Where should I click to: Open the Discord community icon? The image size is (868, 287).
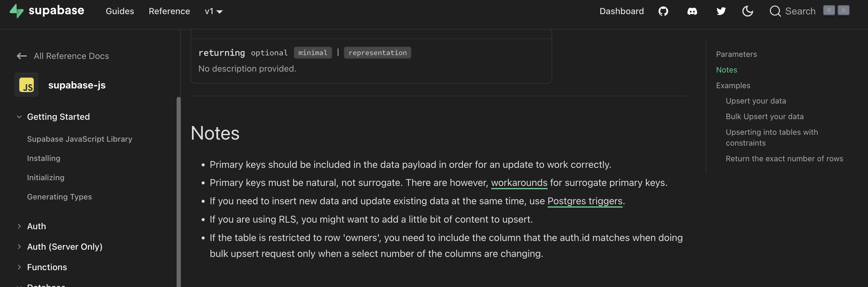692,11
